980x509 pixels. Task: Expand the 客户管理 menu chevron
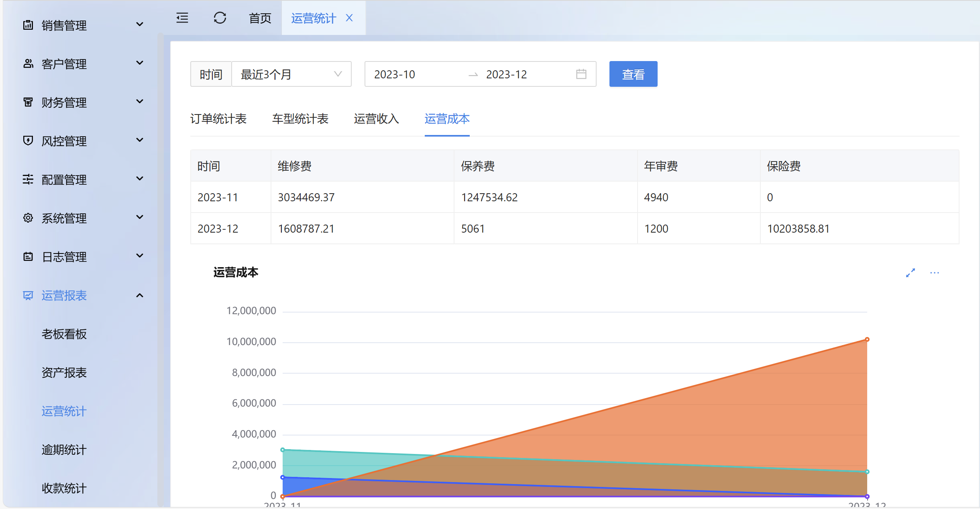140,63
